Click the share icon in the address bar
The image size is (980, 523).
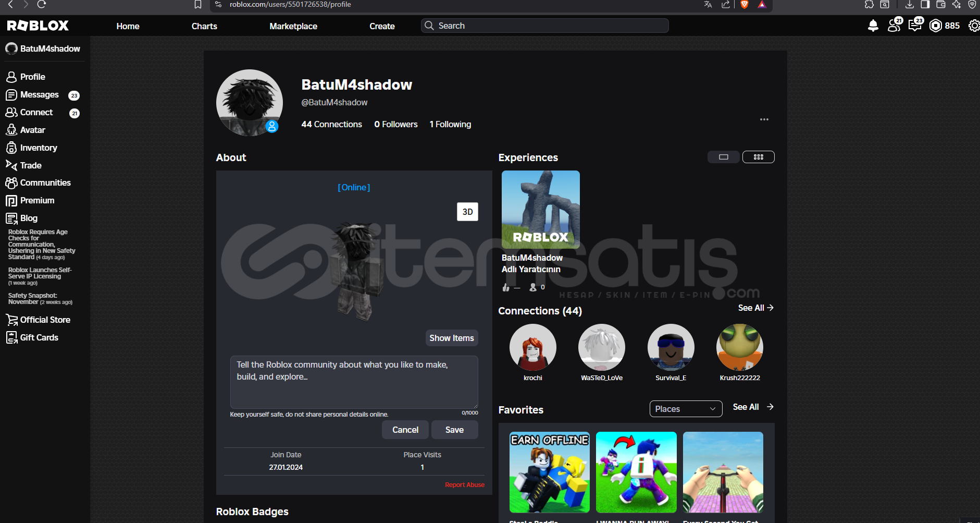point(725,4)
